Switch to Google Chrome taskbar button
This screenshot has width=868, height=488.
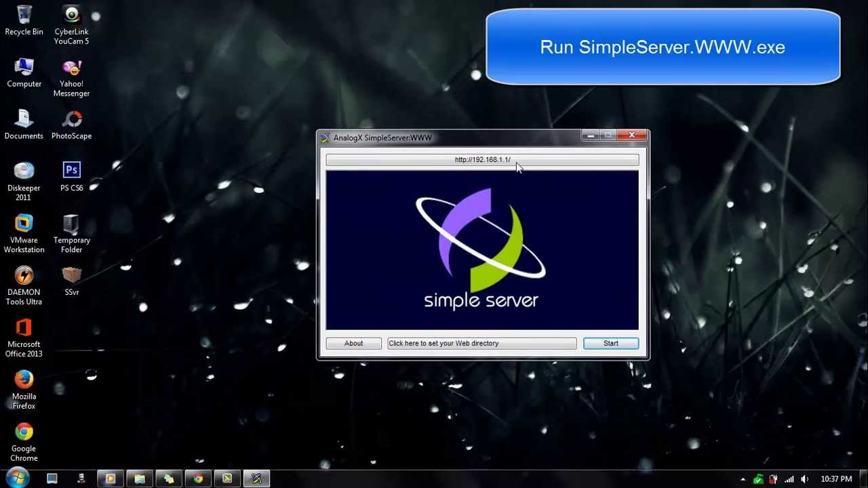[198, 479]
